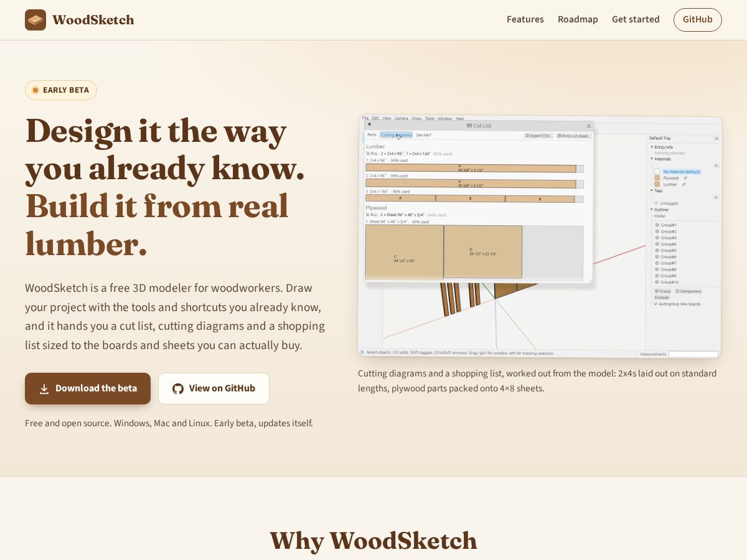Toggle the Auto-group new boards checkbox

pyautogui.click(x=655, y=304)
